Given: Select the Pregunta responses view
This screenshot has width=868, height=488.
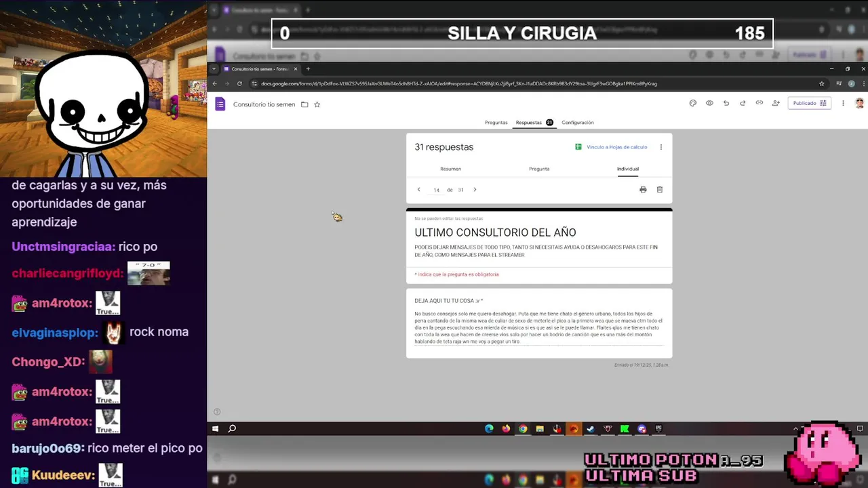Looking at the screenshot, I should [539, 169].
